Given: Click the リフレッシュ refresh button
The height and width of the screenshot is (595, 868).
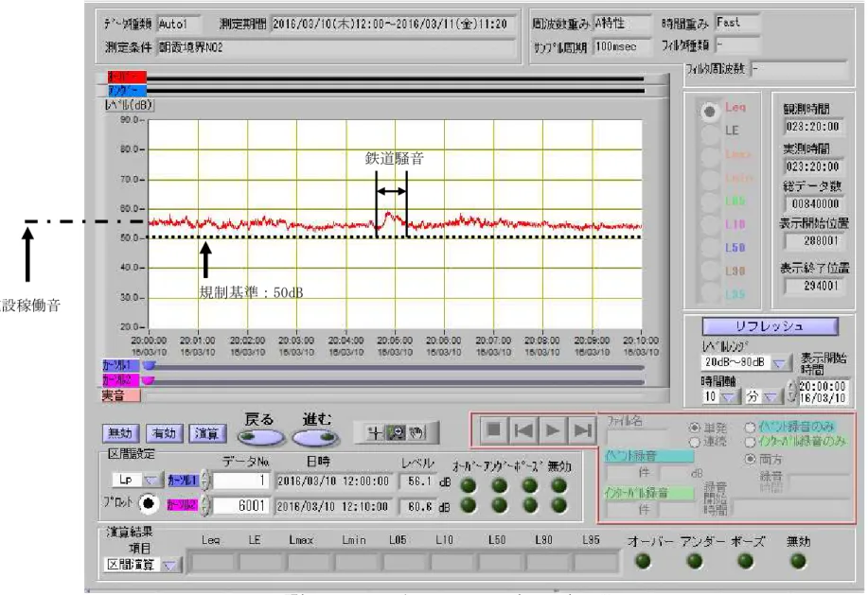Looking at the screenshot, I should (770, 326).
